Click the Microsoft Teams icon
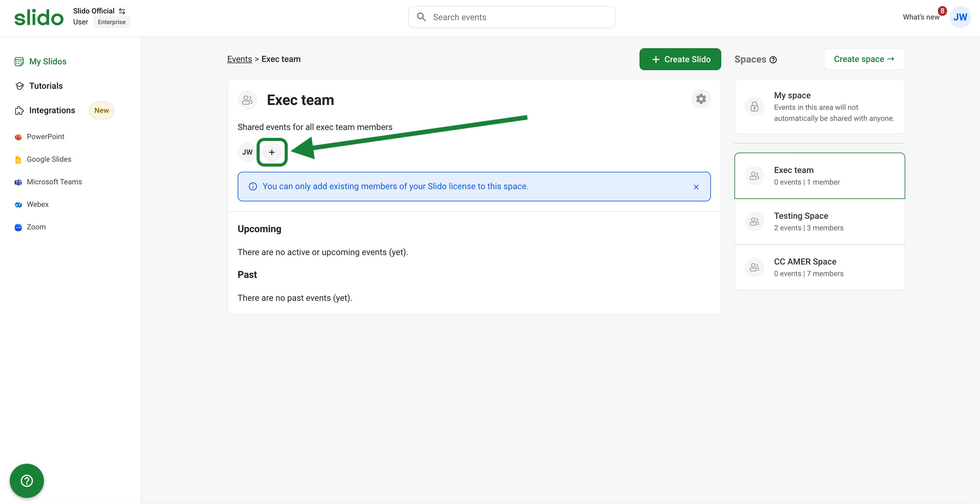The height and width of the screenshot is (504, 980). 18,182
